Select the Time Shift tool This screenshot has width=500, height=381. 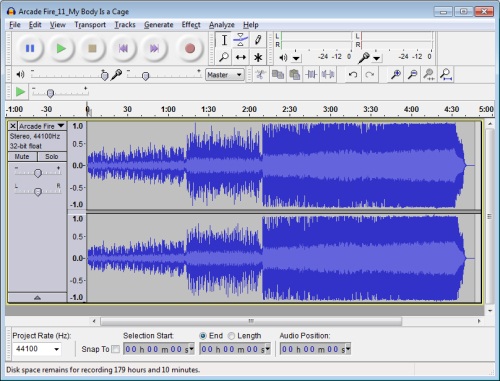(241, 57)
